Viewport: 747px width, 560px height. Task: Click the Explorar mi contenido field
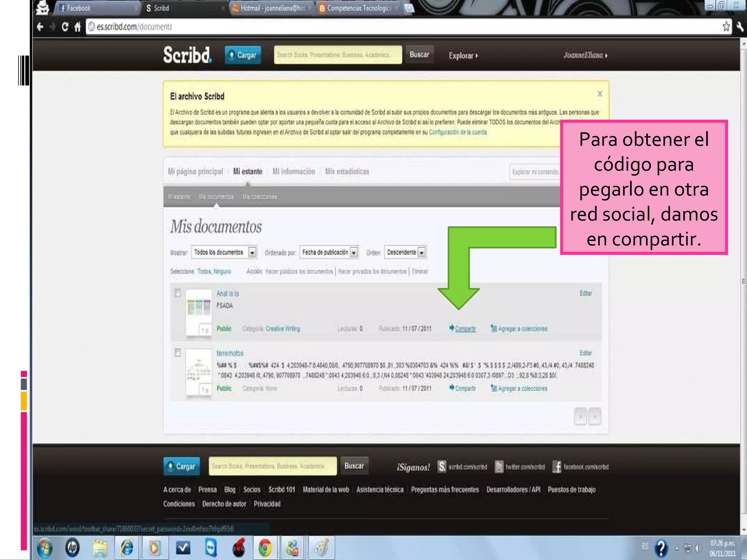[x=535, y=172]
